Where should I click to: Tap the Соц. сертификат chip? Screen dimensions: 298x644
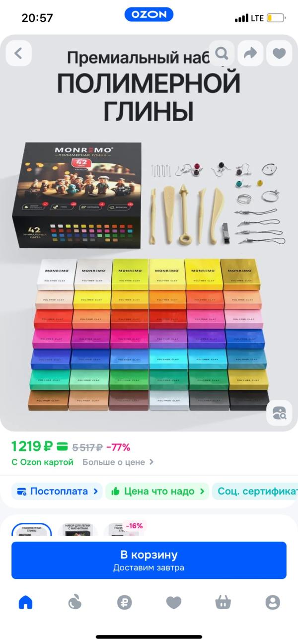(x=255, y=492)
